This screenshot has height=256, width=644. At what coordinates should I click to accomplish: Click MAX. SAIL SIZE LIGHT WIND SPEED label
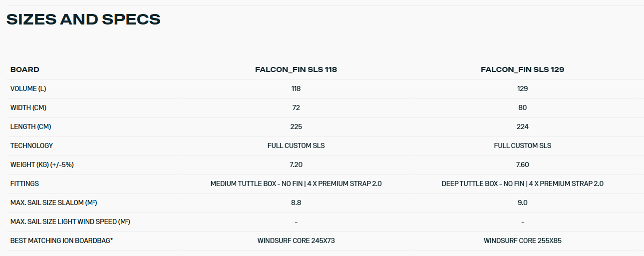coord(70,221)
